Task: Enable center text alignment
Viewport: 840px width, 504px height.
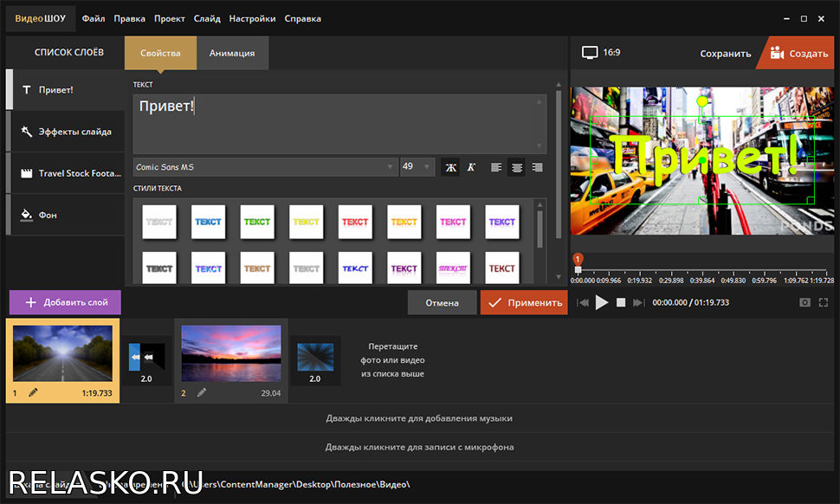Action: click(517, 167)
